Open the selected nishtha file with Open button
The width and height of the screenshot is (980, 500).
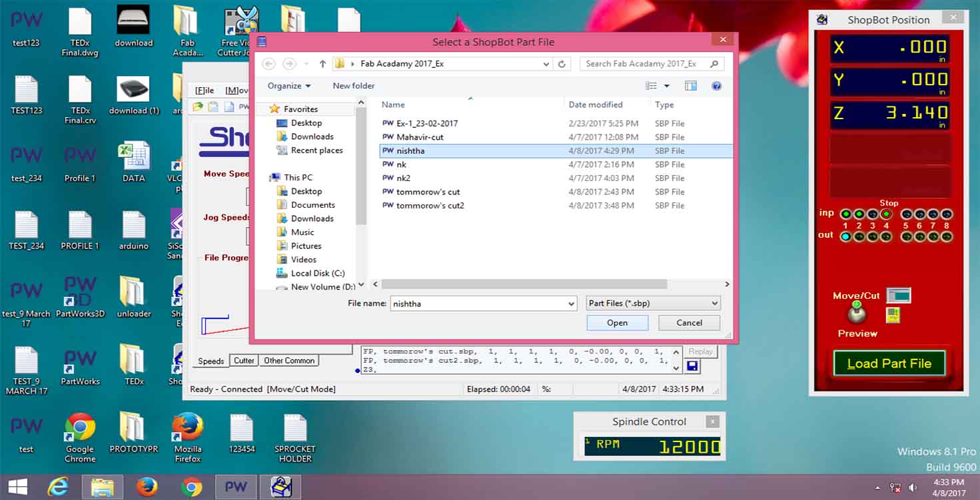(x=618, y=323)
